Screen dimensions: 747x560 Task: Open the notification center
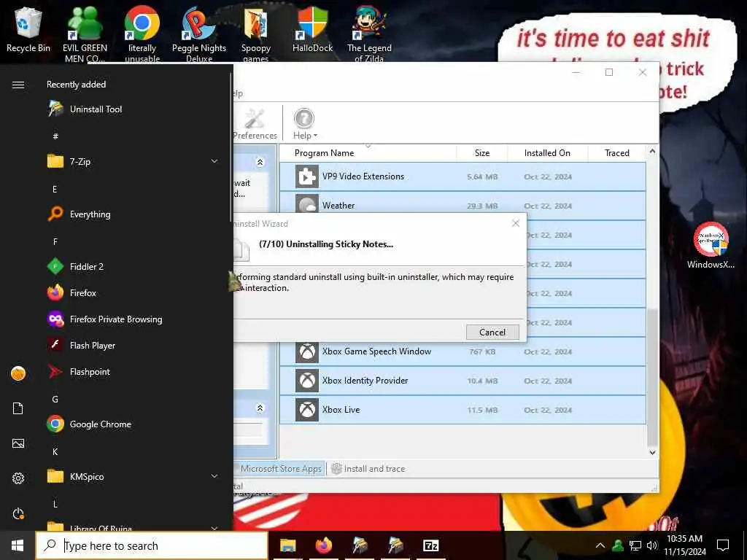723,545
